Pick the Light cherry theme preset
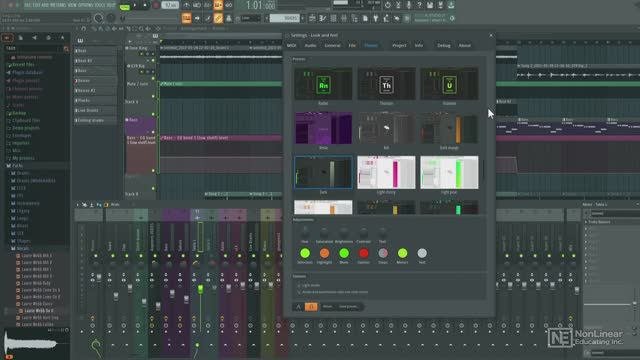The width and height of the screenshot is (640, 360). (386, 172)
